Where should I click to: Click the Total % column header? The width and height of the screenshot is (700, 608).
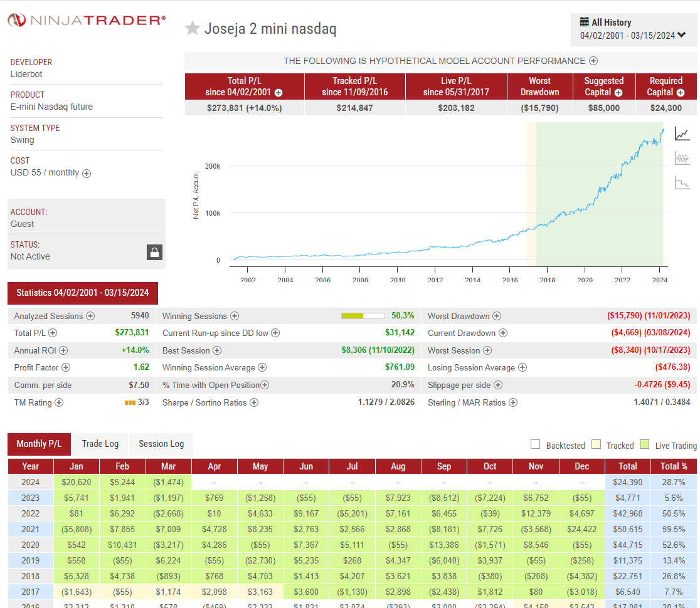(674, 466)
